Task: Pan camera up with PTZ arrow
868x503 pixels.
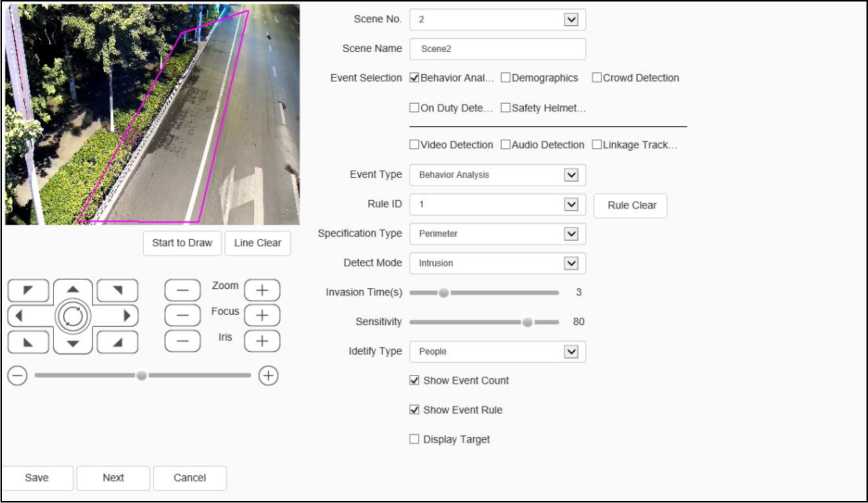Action: click(x=72, y=289)
